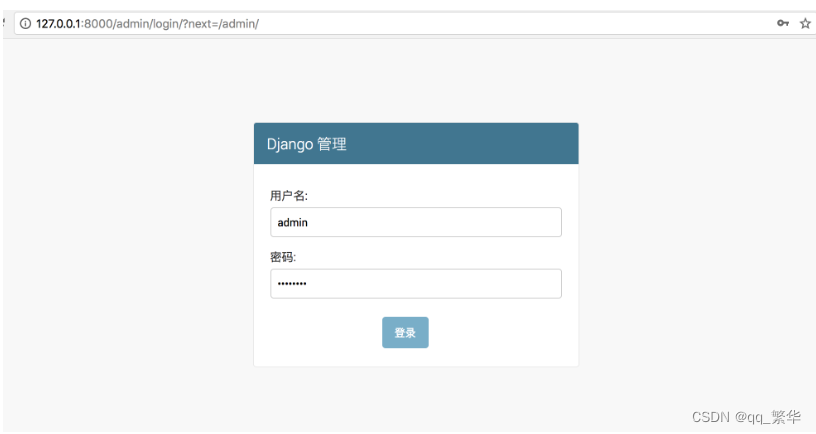Screen dimensions: 816x434
Task: Click the 用户名: label
Action: [289, 196]
